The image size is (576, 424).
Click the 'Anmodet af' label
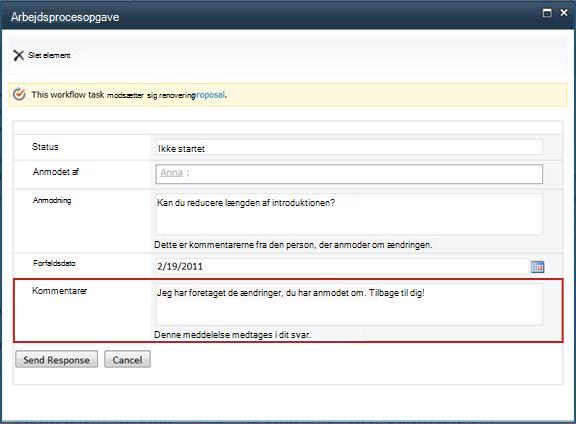coord(55,172)
